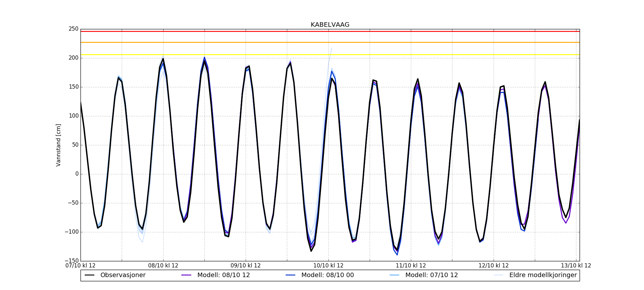Viewport: 644px width, 290px height.
Task: Click the 07/10 kl 12 x-axis tick label
Action: 80,266
